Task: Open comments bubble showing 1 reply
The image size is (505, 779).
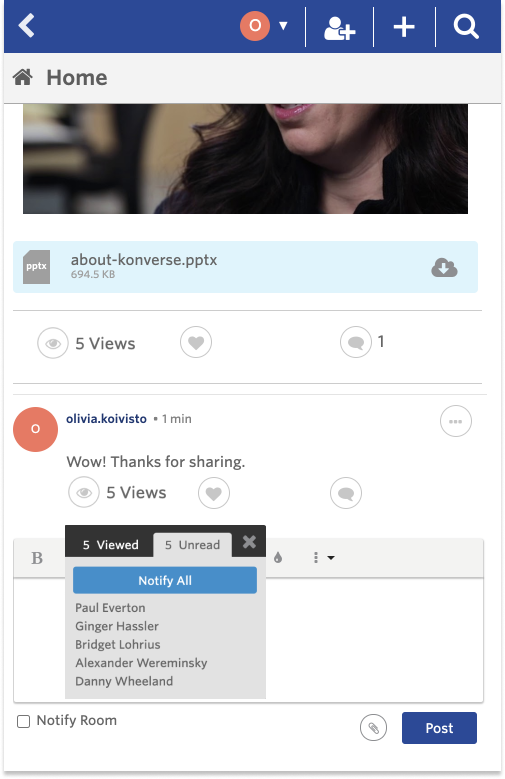Action: pyautogui.click(x=356, y=342)
